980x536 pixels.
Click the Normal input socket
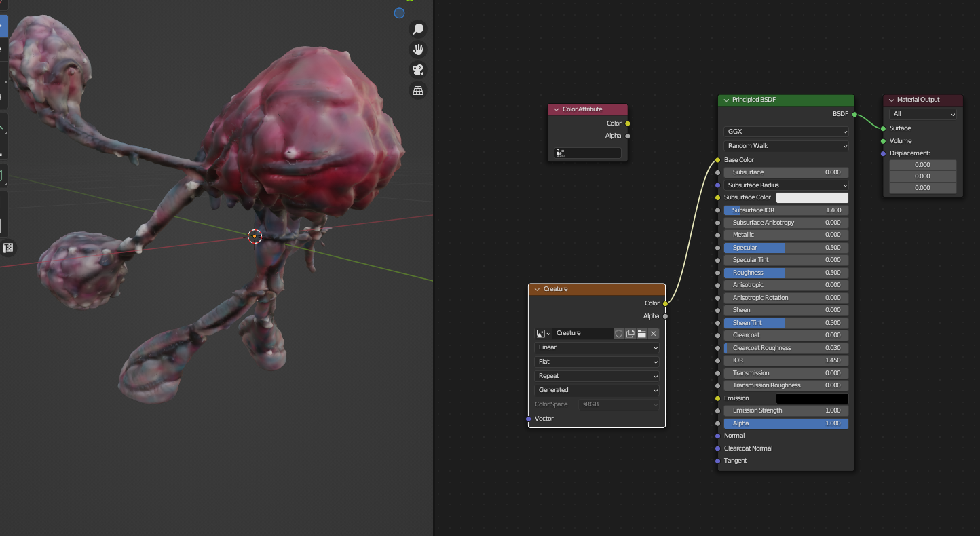click(717, 436)
